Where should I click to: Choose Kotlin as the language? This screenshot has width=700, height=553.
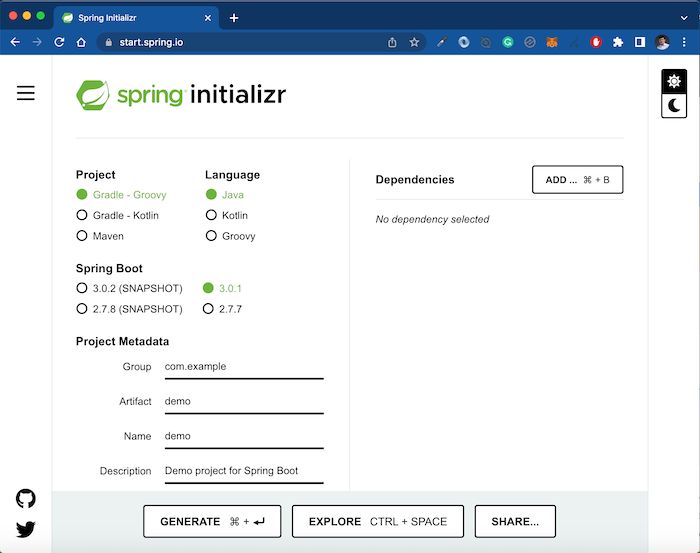(x=227, y=215)
